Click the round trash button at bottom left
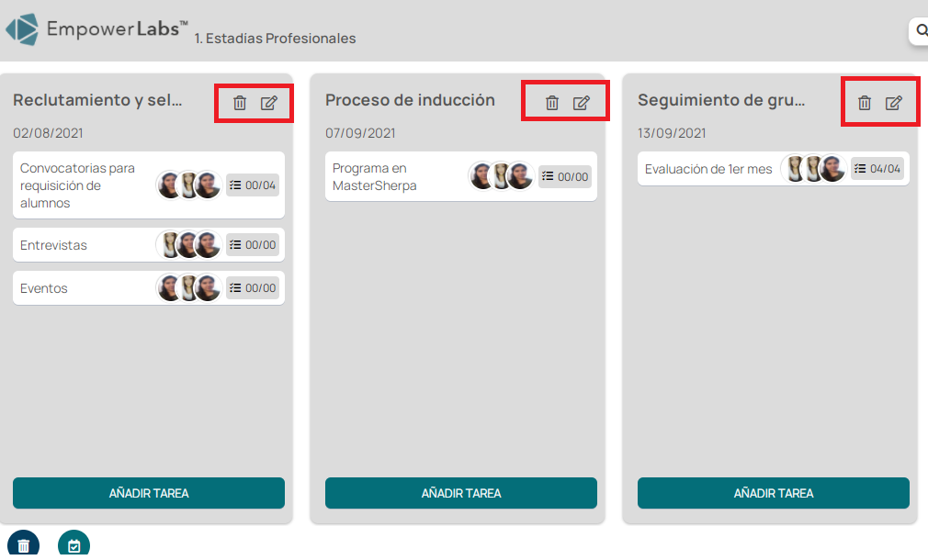 (x=24, y=545)
